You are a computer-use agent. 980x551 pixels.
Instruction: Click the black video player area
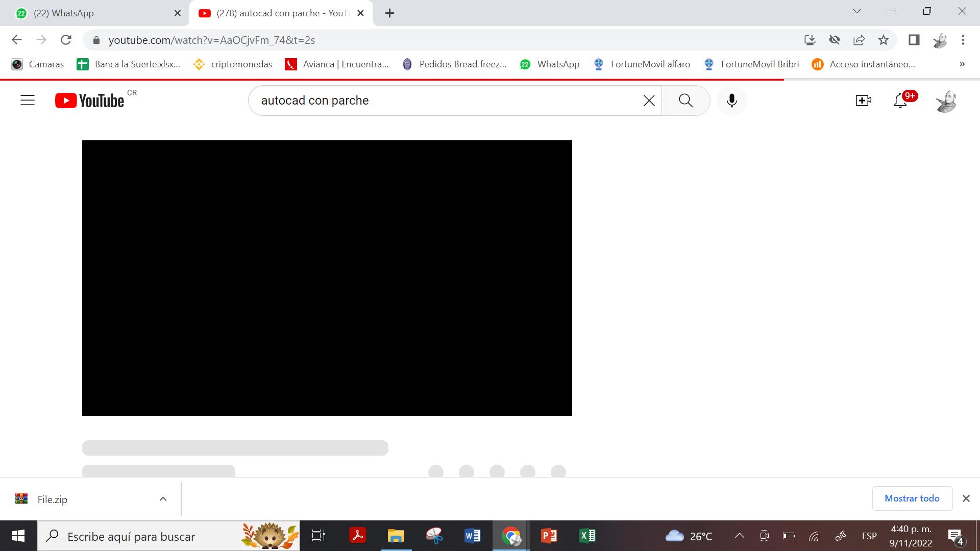point(327,278)
